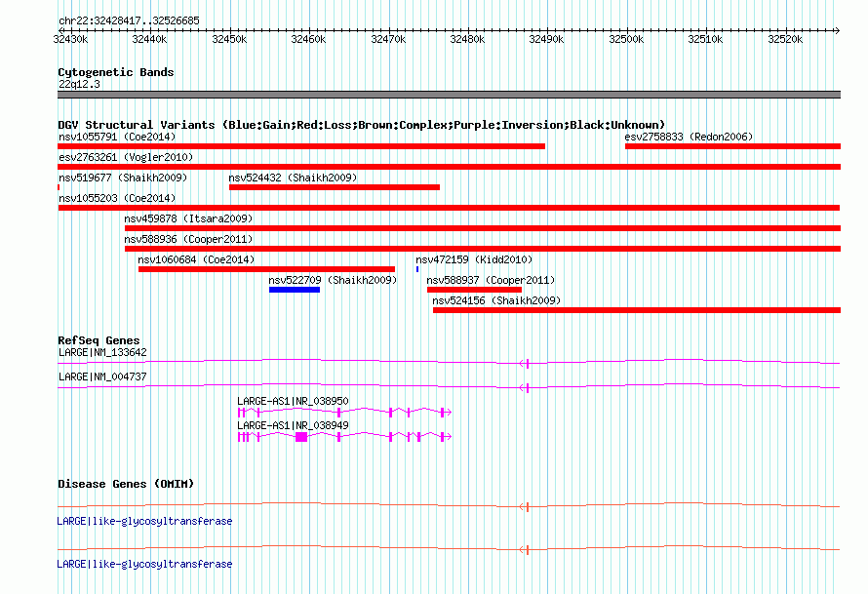Viewport: 868px width, 594px height.
Task: Click the DGV Structural Variants track title
Action: (362, 125)
